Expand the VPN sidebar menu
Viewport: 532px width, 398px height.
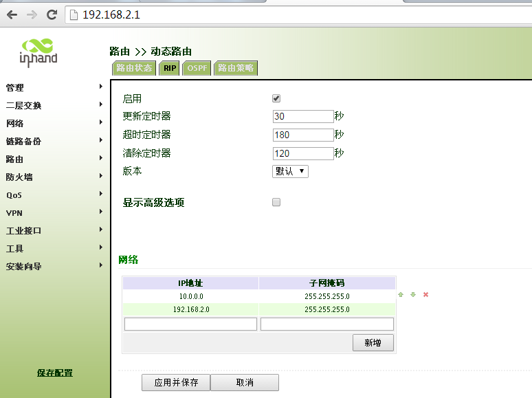54,212
